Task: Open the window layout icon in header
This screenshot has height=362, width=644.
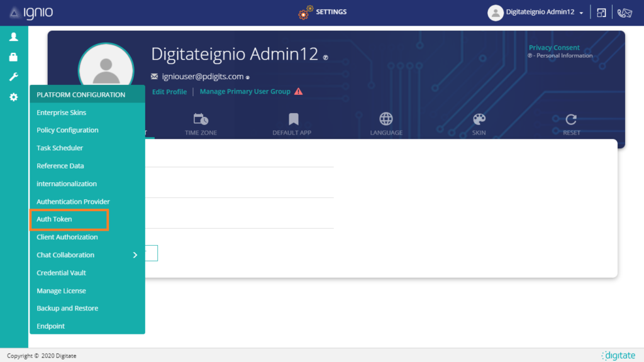Action: [602, 13]
